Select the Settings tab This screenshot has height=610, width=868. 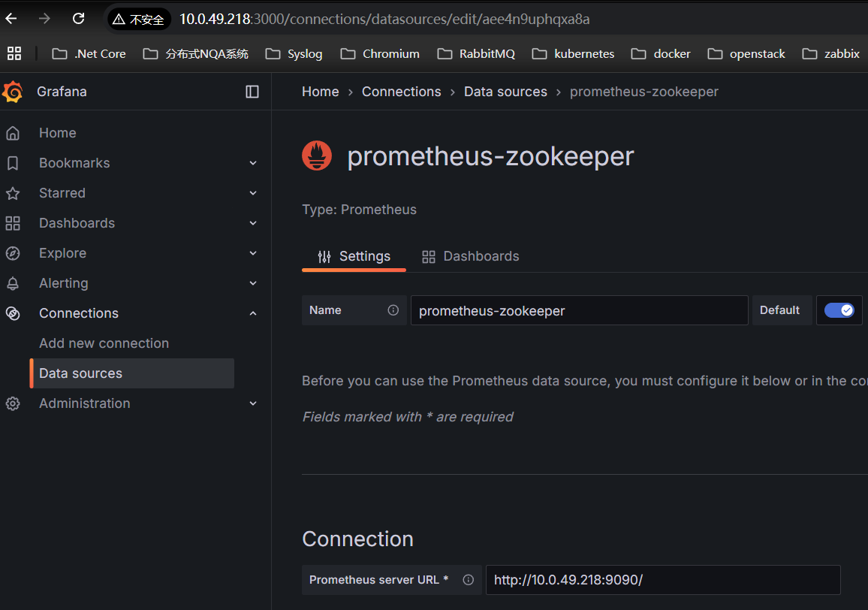(354, 255)
